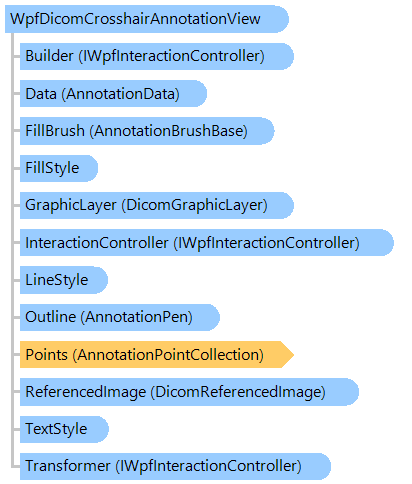
Task: Click the DicomReferencedImage type text
Action: (x=238, y=392)
